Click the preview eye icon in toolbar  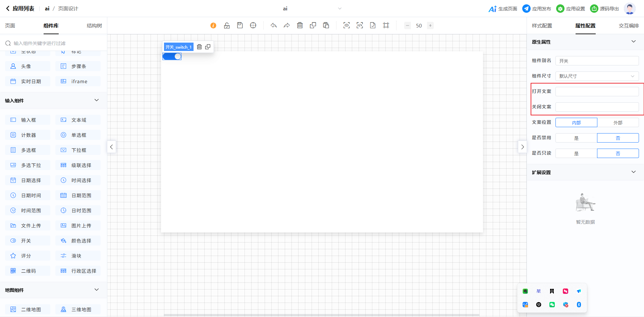(346, 25)
